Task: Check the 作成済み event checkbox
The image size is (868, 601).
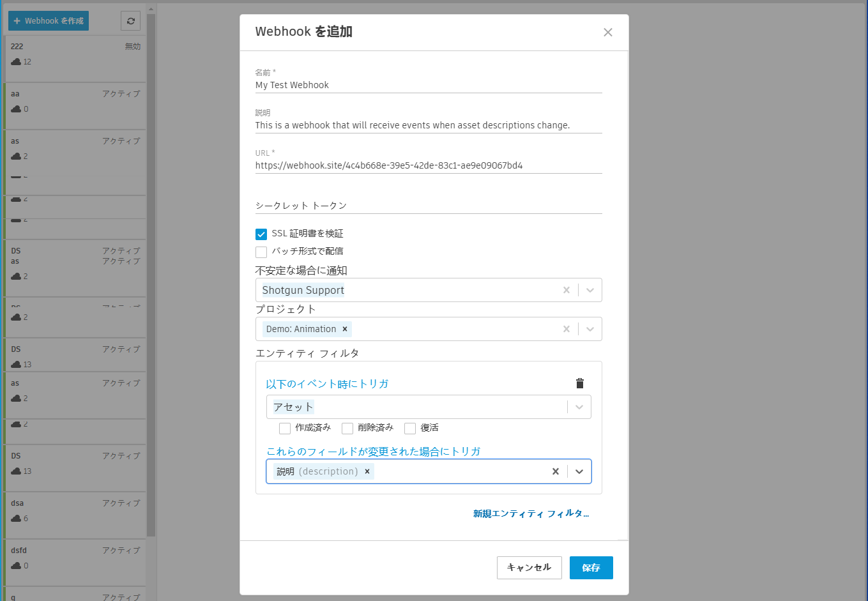Action: click(285, 429)
